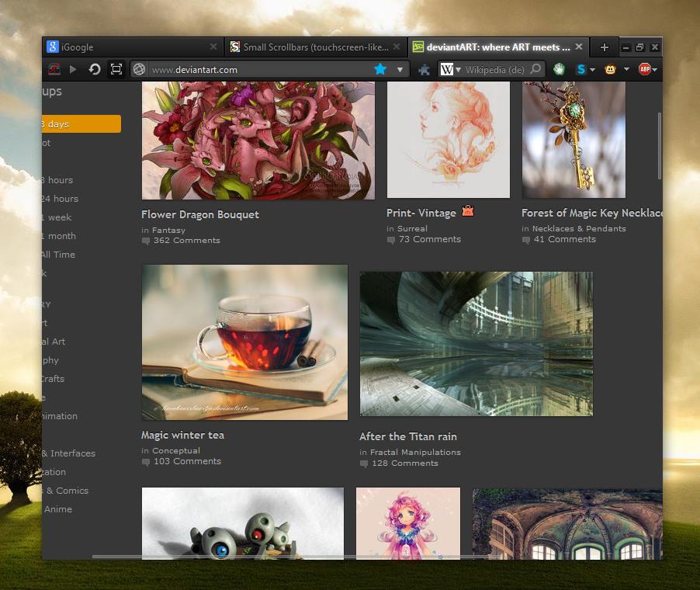The width and height of the screenshot is (700, 590).
Task: Open the Print- Vintage portrait thumbnail
Action: [449, 140]
